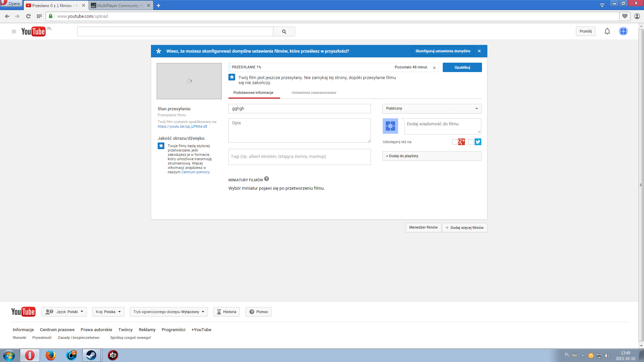Enable sharing to Google+ checkbox
This screenshot has width=644, height=362.
[454, 142]
